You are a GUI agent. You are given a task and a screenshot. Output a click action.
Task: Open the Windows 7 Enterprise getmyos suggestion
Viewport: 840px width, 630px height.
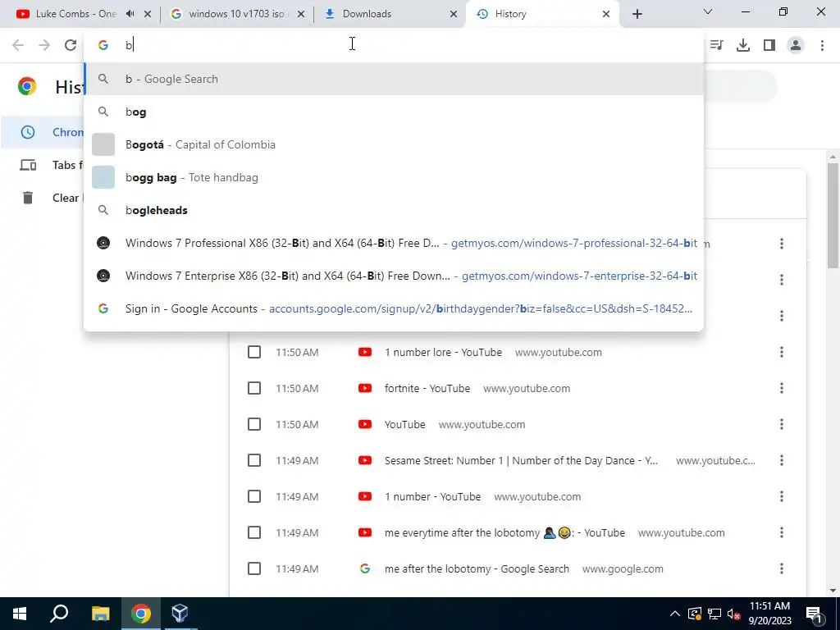pos(394,276)
